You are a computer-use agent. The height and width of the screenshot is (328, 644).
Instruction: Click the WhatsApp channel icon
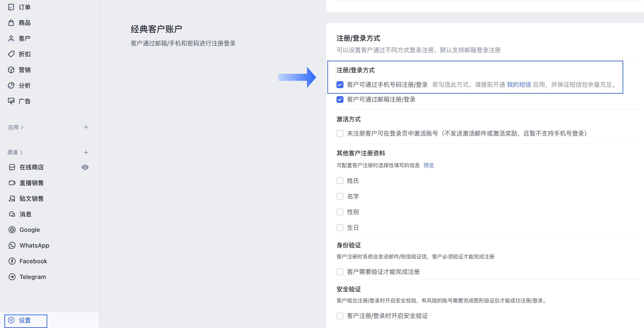[12, 245]
